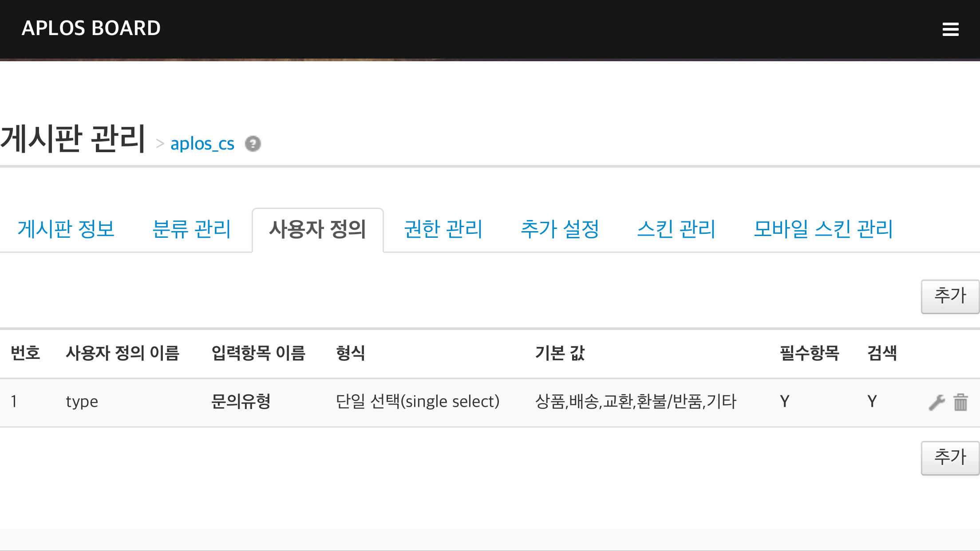Screen dimensions: 980x551
Task: Open the hamburger menu icon
Action: (x=950, y=29)
